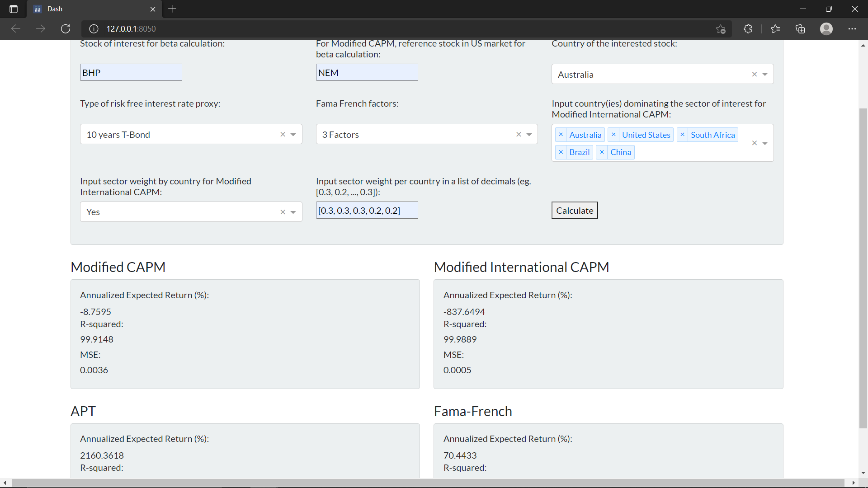Click the scroll up arrow
Image resolution: width=868 pixels, height=488 pixels.
tap(863, 45)
